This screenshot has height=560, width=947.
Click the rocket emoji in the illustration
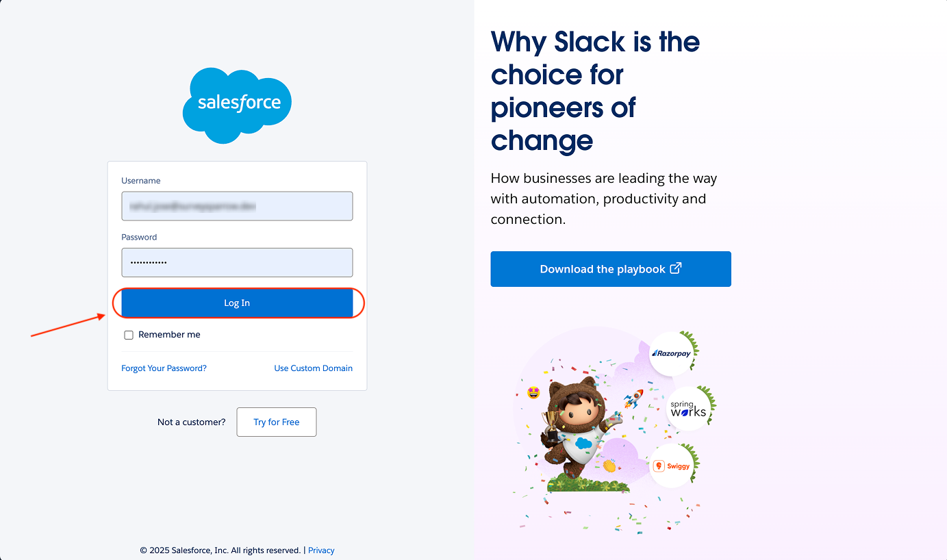tap(633, 398)
